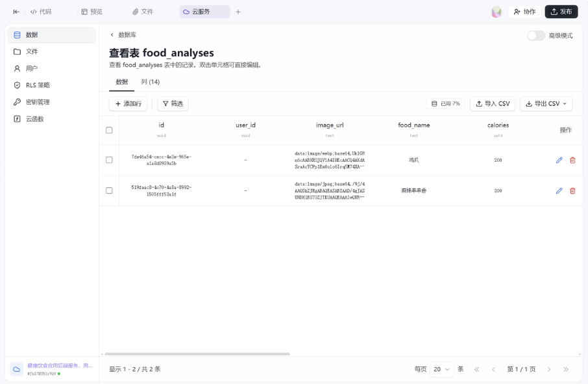Viewport: 588px width, 384px height.
Task: Click the user avatar icon in header
Action: (496, 12)
